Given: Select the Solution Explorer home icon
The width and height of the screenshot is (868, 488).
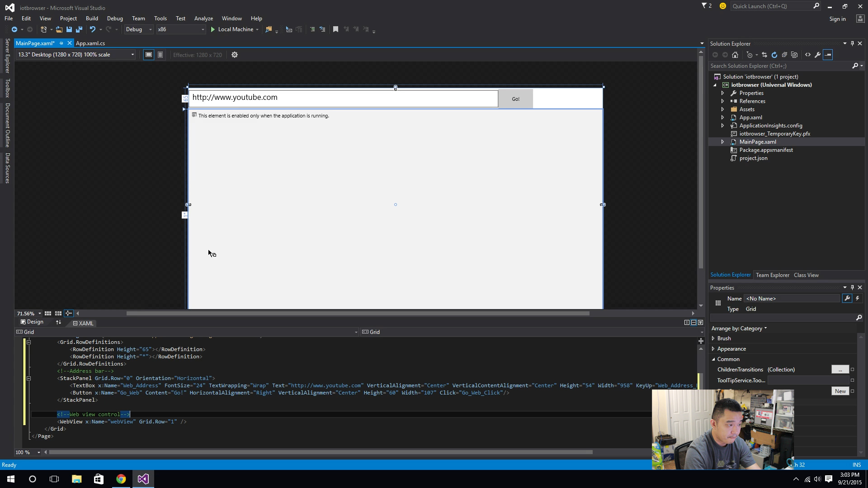Looking at the screenshot, I should [735, 54].
